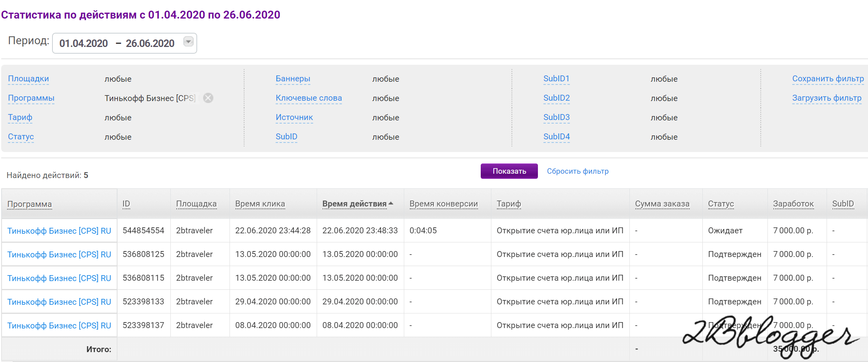Click action-time cell 29.04.2020 00:00:00
868x362 pixels.
pos(360,301)
